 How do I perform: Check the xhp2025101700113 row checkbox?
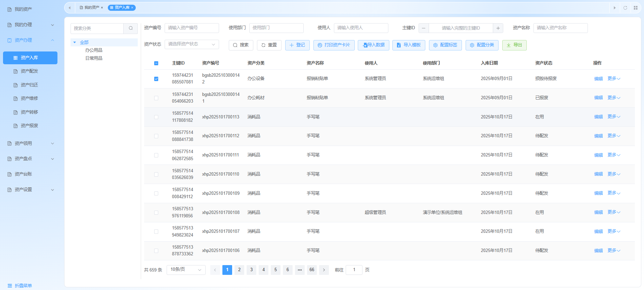[x=156, y=117]
